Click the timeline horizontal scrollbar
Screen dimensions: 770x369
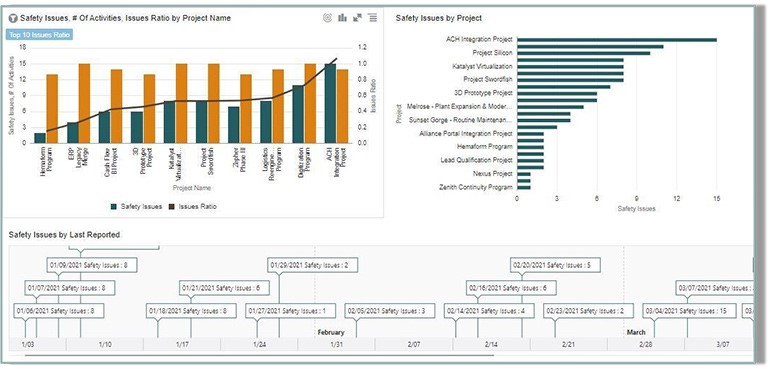point(259,355)
